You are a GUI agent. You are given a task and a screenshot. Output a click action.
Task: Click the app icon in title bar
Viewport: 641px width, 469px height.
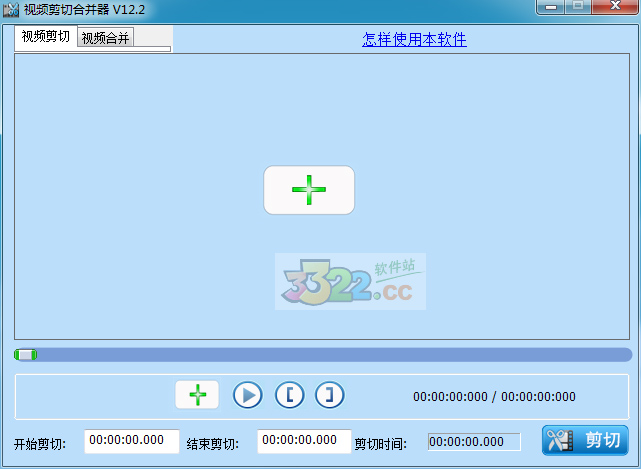(x=11, y=9)
